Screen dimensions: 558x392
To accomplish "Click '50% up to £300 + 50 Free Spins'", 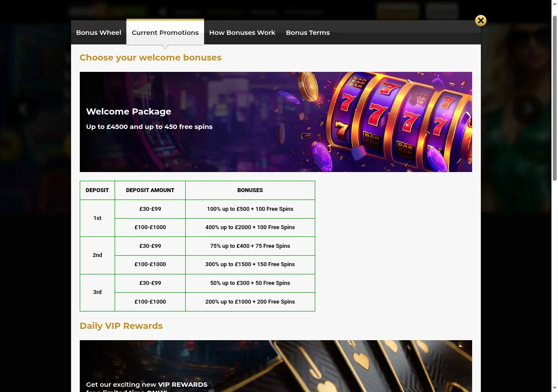I will 250,283.
